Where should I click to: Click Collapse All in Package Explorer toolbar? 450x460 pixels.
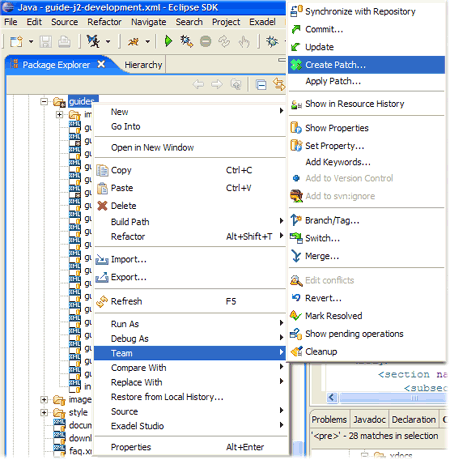tap(261, 85)
